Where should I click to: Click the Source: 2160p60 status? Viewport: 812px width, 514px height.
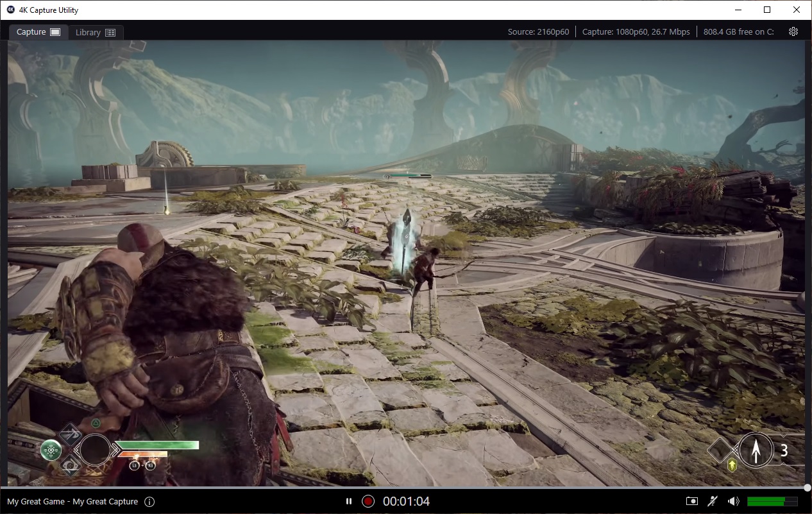point(538,31)
